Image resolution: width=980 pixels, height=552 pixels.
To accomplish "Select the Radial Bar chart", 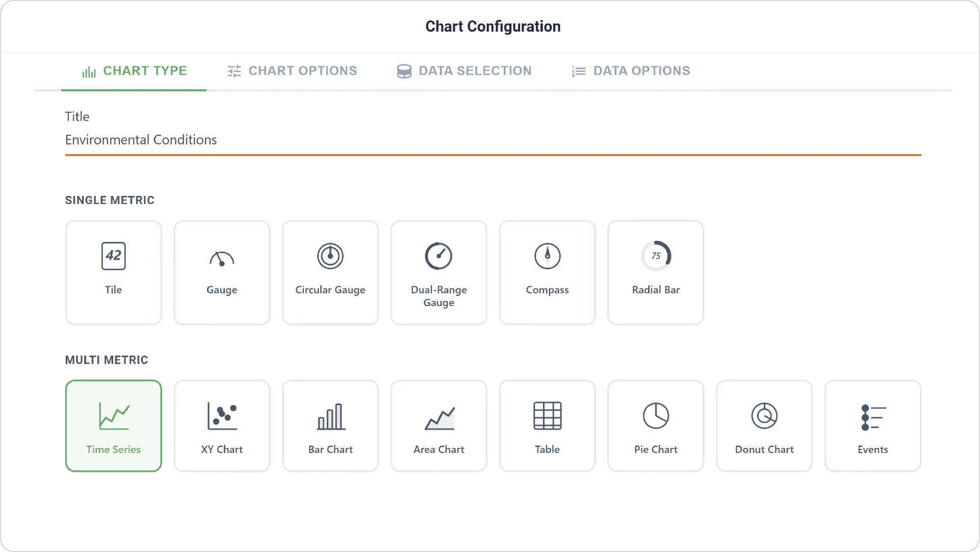I will click(x=656, y=272).
